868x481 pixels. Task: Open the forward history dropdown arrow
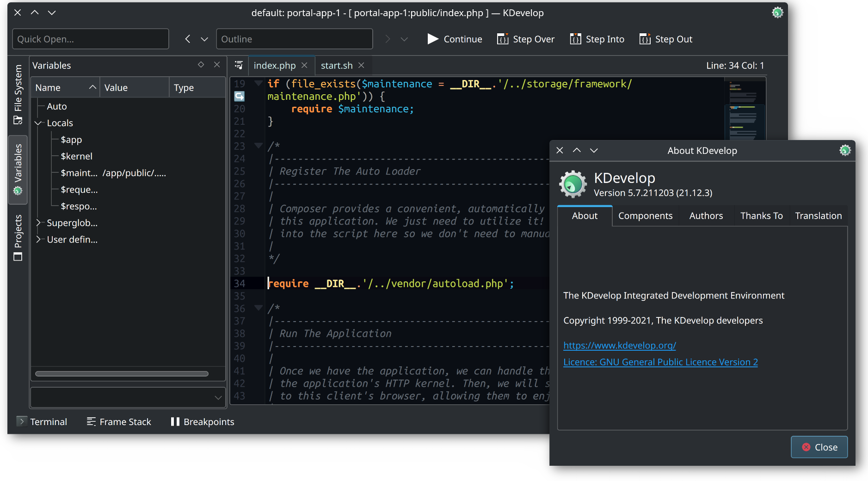[x=404, y=39]
